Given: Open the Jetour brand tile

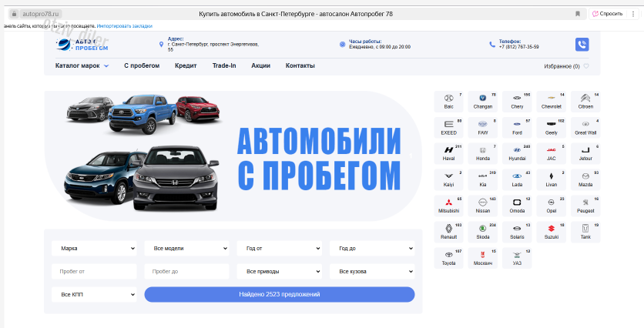Looking at the screenshot, I should tap(585, 153).
